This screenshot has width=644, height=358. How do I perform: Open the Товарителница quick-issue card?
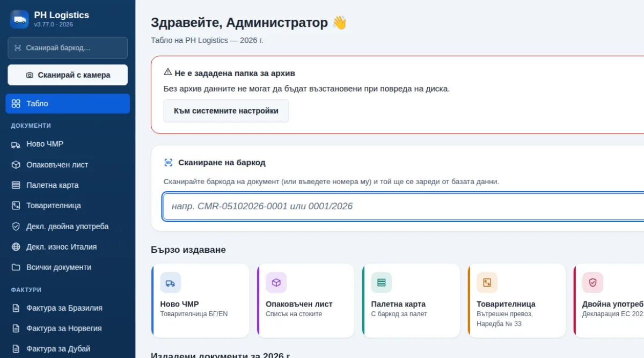pos(517,301)
